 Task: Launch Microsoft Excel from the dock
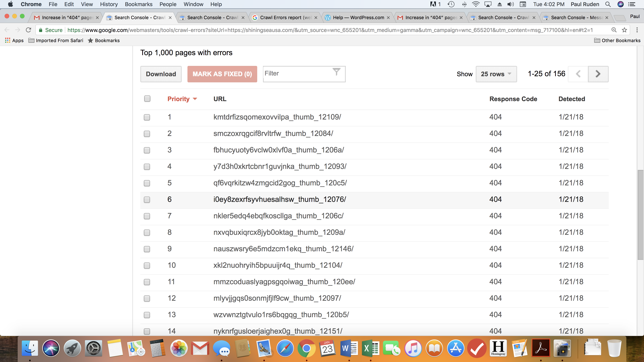[370, 348]
